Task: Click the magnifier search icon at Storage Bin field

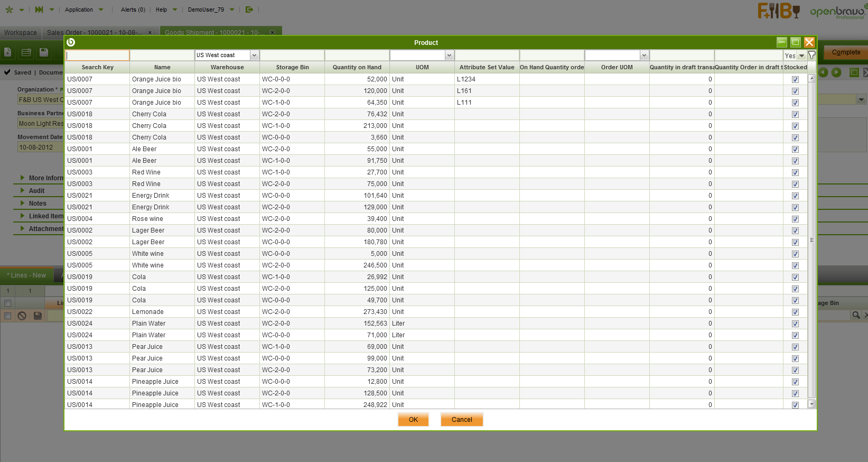Action: click(x=855, y=315)
